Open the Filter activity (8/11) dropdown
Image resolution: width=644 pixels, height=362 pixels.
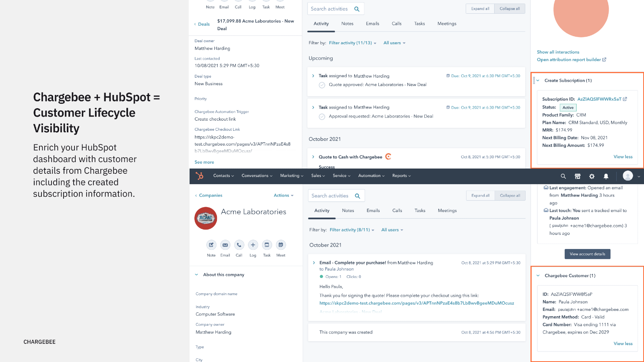point(352,230)
